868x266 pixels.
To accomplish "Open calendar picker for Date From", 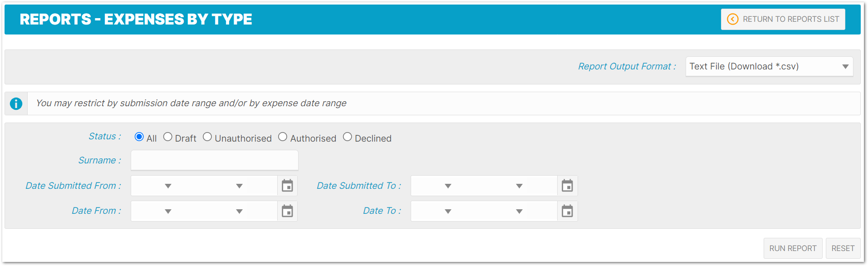I will click(x=287, y=211).
